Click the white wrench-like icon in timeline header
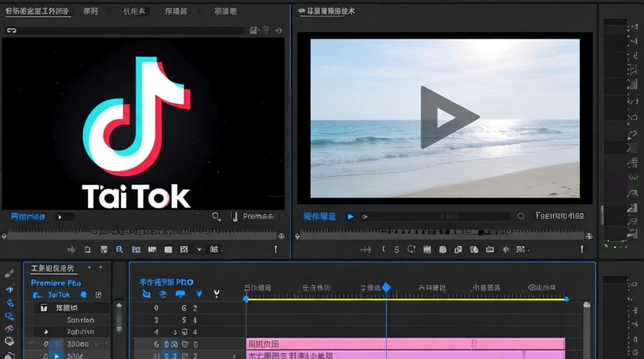 (217, 294)
